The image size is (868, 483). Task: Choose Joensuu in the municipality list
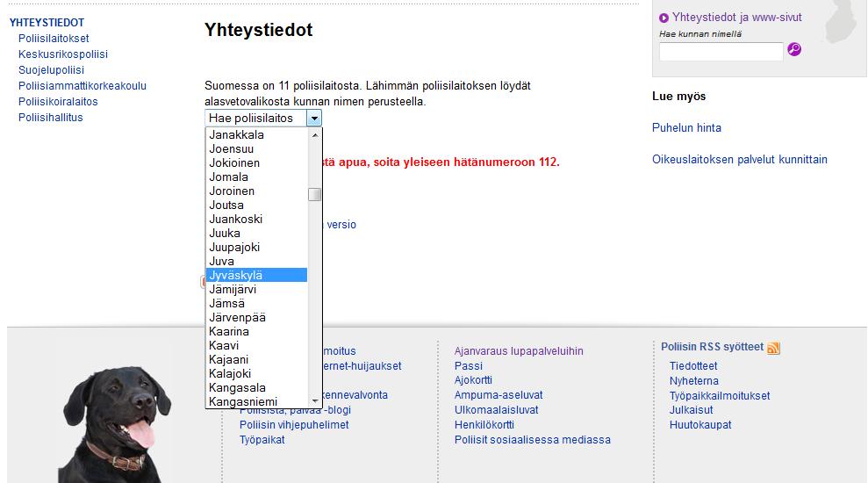[x=256, y=149]
